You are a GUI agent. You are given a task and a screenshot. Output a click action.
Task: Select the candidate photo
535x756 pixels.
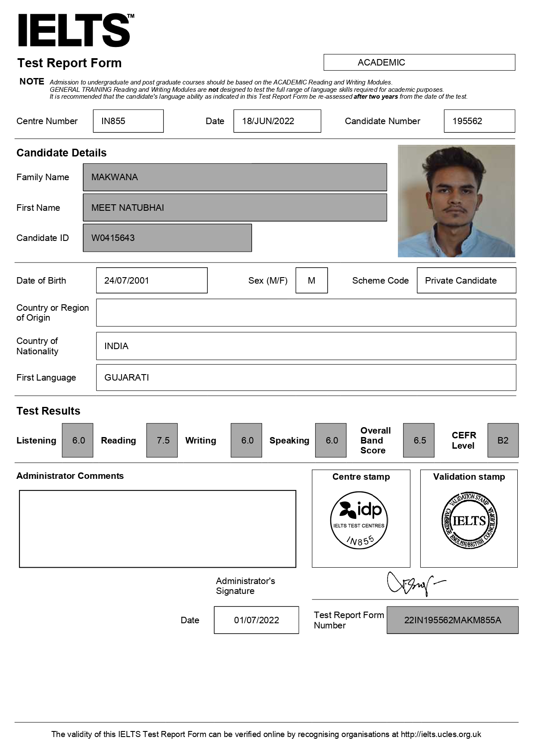point(456,201)
